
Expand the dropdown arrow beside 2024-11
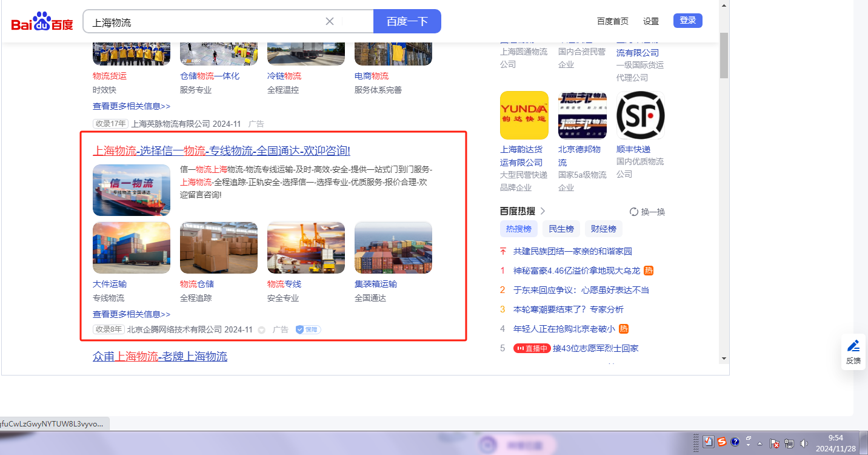[261, 330]
